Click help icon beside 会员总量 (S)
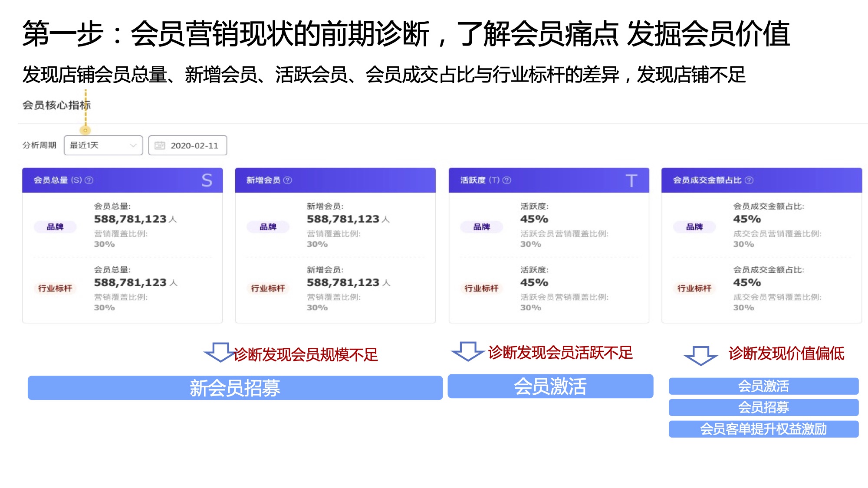The image size is (868, 488). coord(89,180)
